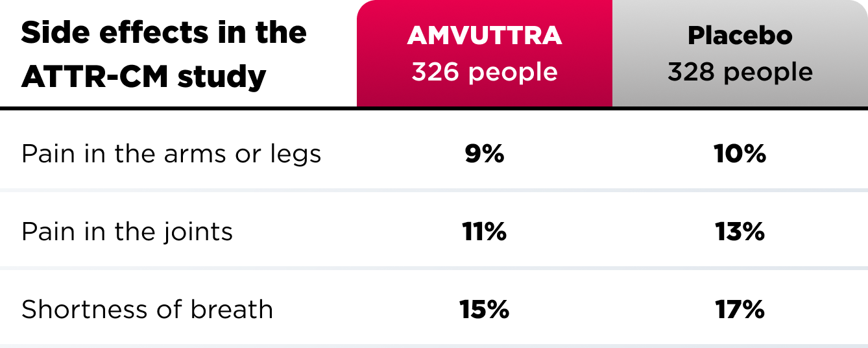The width and height of the screenshot is (868, 348).
Task: Click the AMVUTTRA column header title
Action: pos(484,36)
